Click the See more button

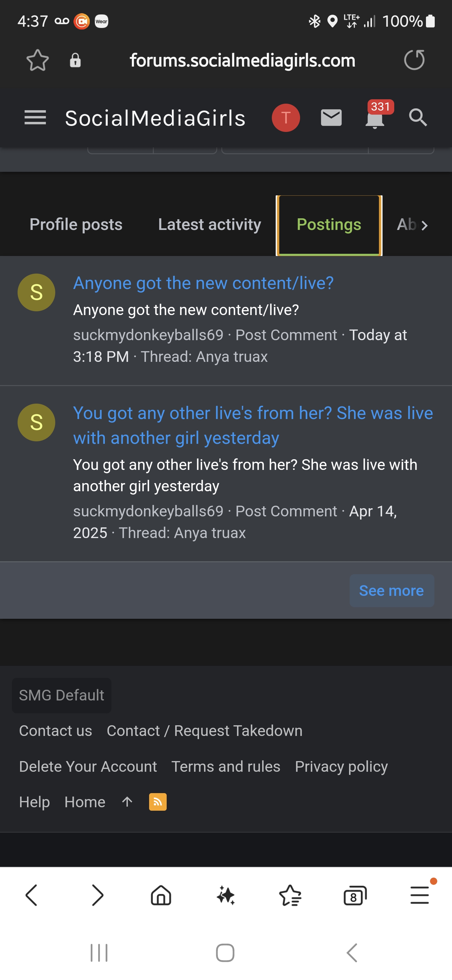coord(391,591)
